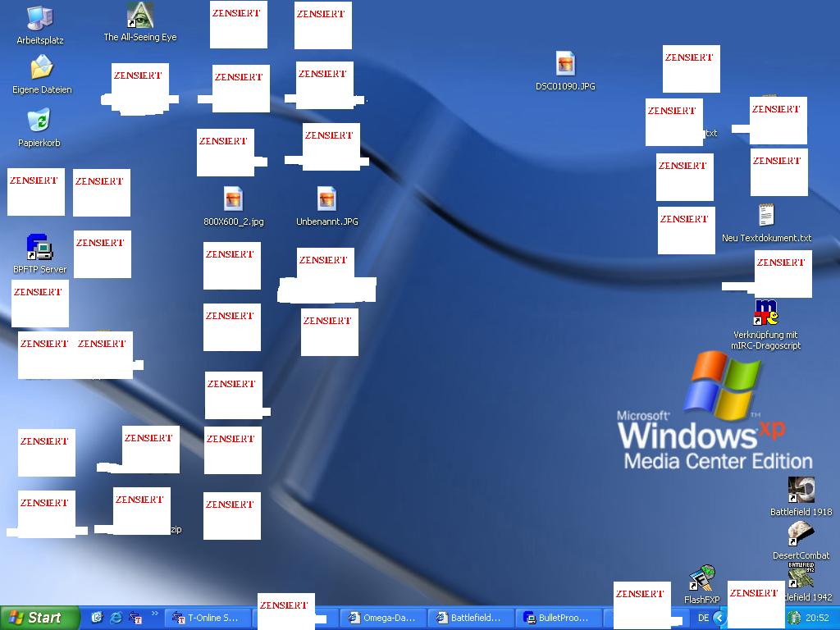Viewport: 840px width, 630px height.
Task: Select The All-Seeing Eye shortcut
Action: pos(139,15)
